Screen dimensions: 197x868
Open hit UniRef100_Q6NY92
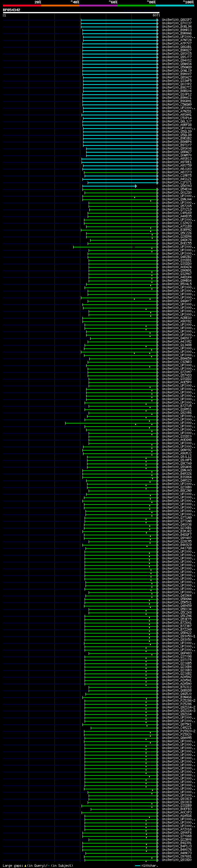point(176,450)
